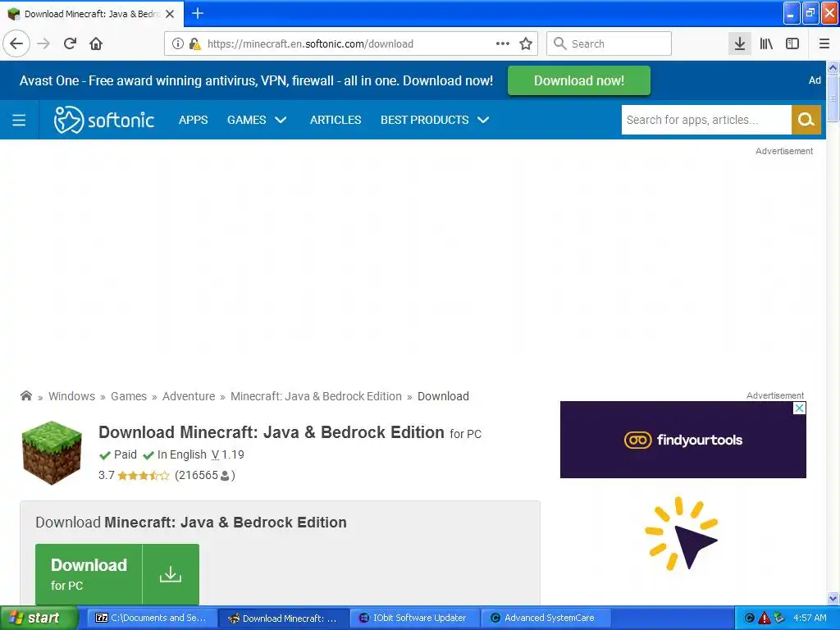Image resolution: width=840 pixels, height=630 pixels.
Task: Click the download arrow on green button
Action: [171, 574]
